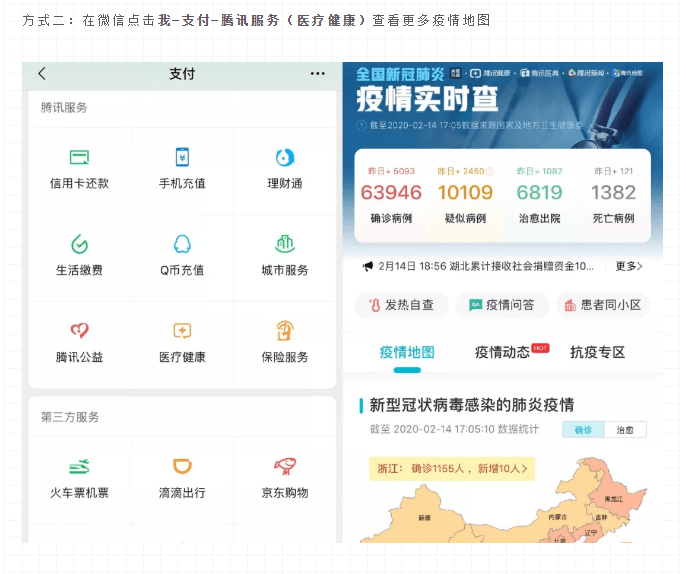Viewport: 686px width, 574px height.
Task: Switch to the 抗疫专区 tab
Action: pyautogui.click(x=597, y=352)
